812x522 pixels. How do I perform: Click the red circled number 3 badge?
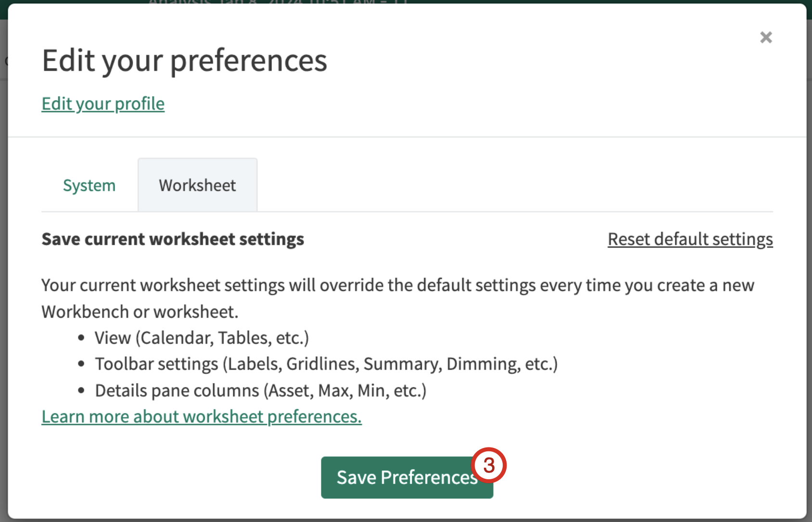pos(489,465)
